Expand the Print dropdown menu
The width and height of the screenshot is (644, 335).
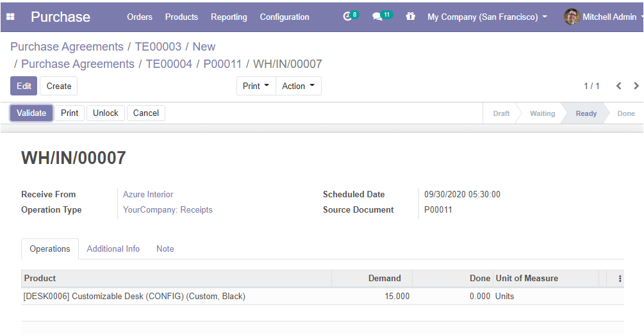256,86
